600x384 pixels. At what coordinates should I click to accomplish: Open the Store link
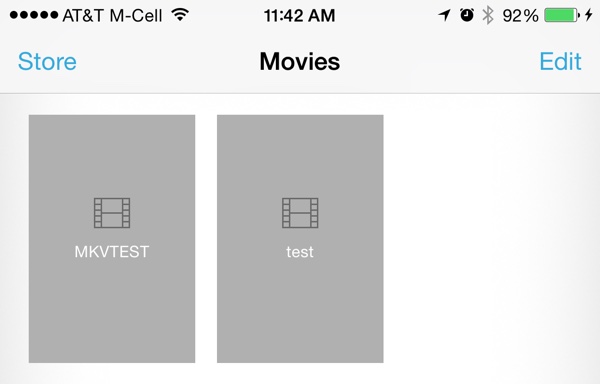pos(47,61)
